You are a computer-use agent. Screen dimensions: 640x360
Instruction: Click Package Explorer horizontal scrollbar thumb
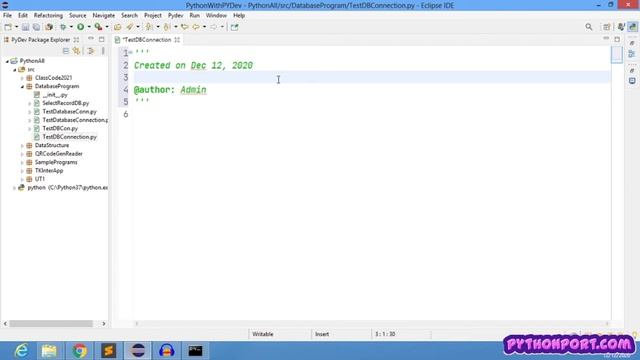click(x=51, y=324)
